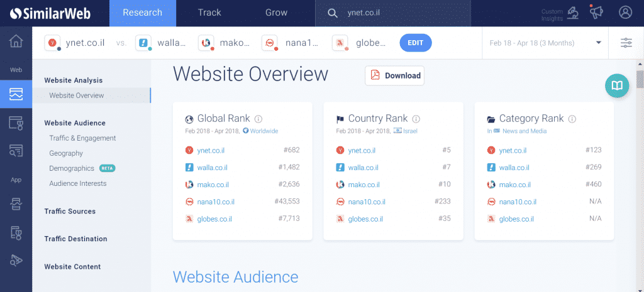
Task: Click the Category Rank info icon
Action: tap(572, 119)
